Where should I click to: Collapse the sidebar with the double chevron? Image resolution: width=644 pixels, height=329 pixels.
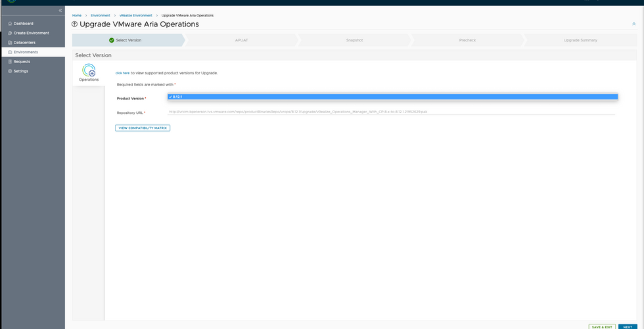click(x=60, y=11)
